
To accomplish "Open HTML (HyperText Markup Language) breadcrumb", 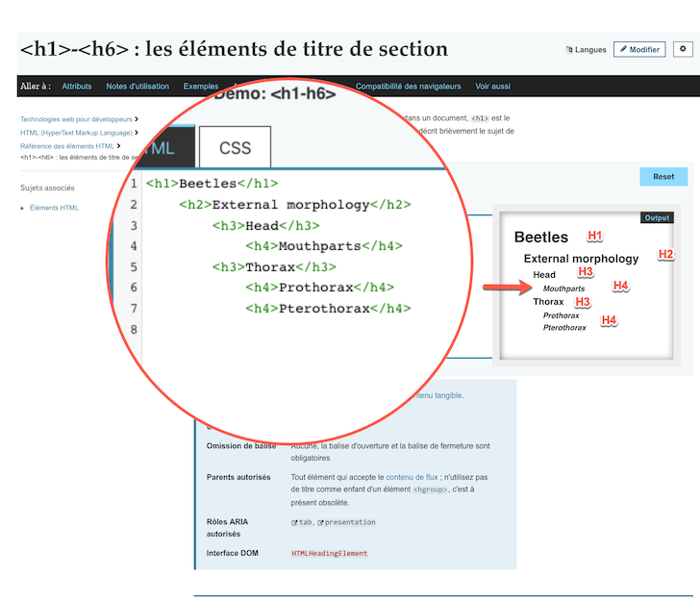I will [x=76, y=133].
